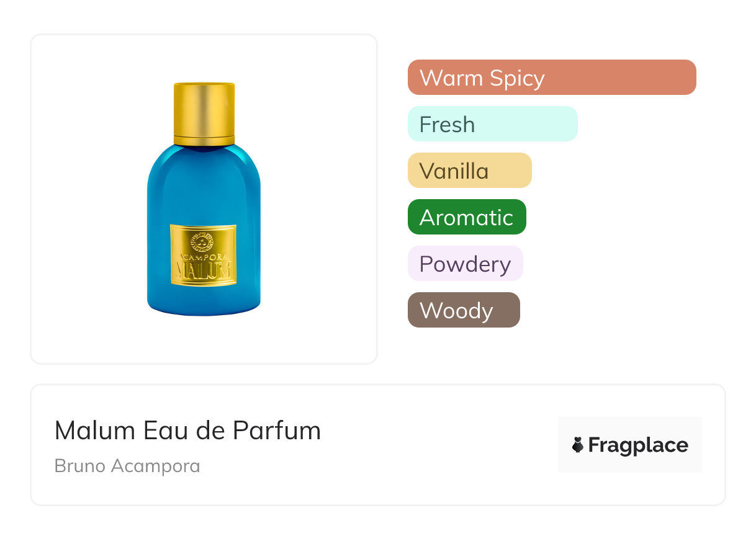The height and width of the screenshot is (536, 756).
Task: Select the Warm Spicy accord bar
Action: click(552, 78)
